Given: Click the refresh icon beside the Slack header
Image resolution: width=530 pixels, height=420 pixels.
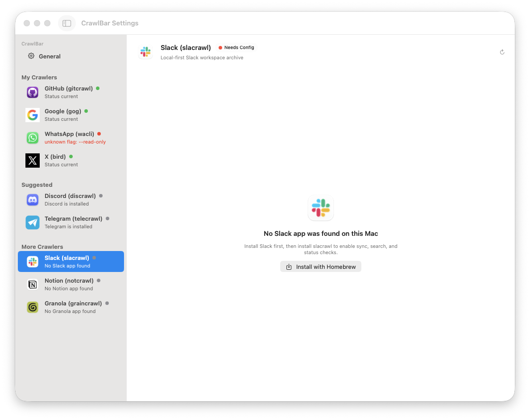Looking at the screenshot, I should click(502, 52).
